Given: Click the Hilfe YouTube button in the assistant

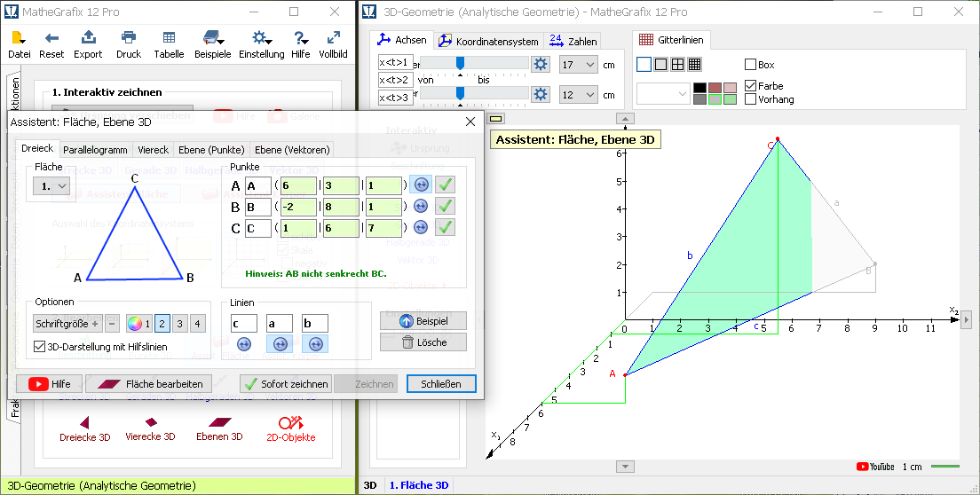Looking at the screenshot, I should point(50,384).
